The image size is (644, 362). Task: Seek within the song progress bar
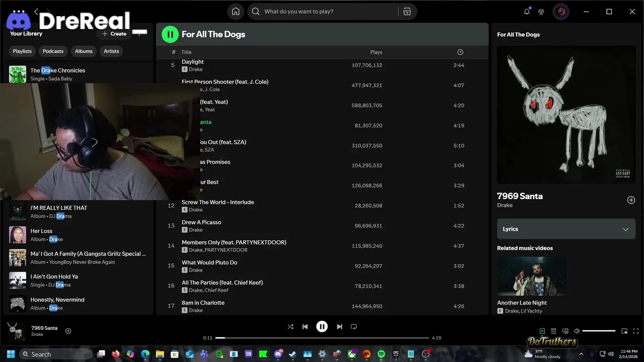(322, 338)
